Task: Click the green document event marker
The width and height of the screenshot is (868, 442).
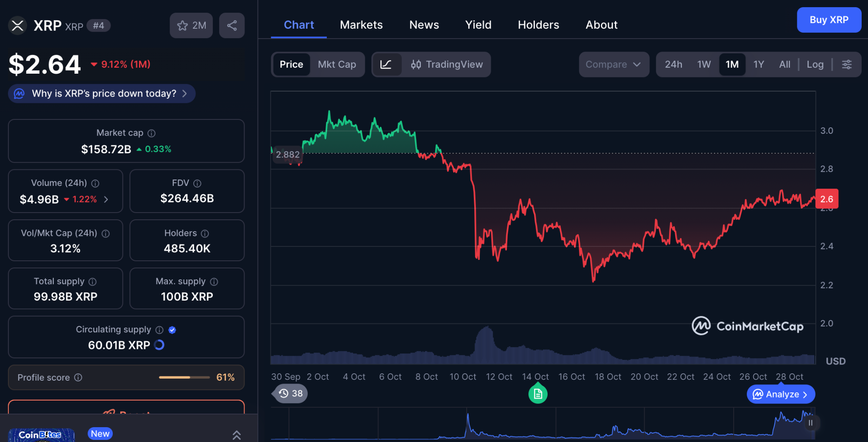Action: [537, 394]
